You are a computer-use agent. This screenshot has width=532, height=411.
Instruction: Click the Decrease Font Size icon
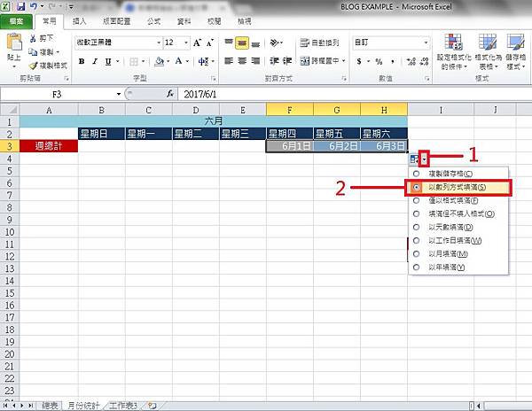210,43
